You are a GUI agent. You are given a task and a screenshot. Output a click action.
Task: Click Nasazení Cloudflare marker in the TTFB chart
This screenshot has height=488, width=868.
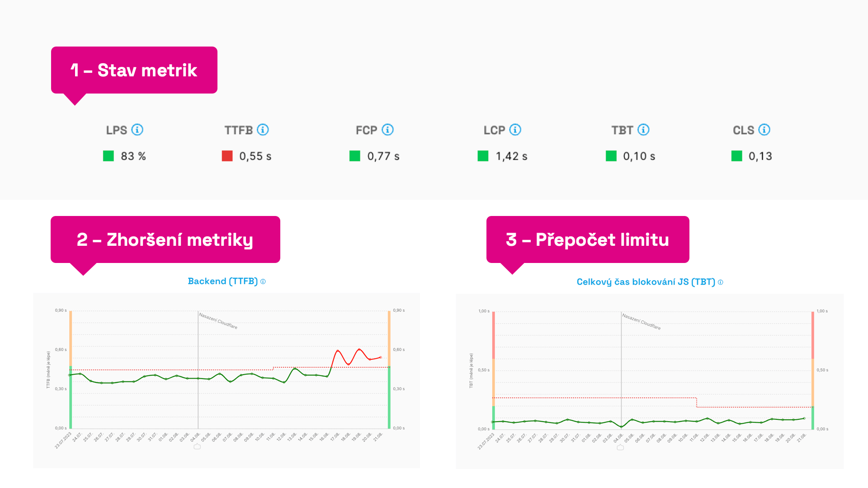pyautogui.click(x=218, y=321)
